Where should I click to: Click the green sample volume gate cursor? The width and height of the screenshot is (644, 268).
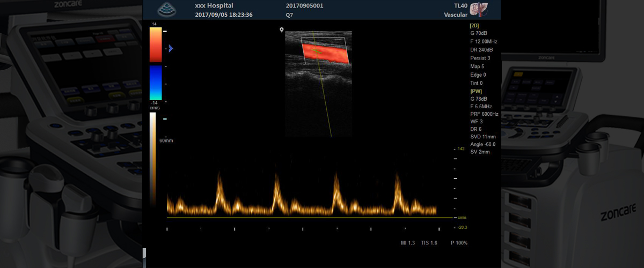tap(317, 51)
